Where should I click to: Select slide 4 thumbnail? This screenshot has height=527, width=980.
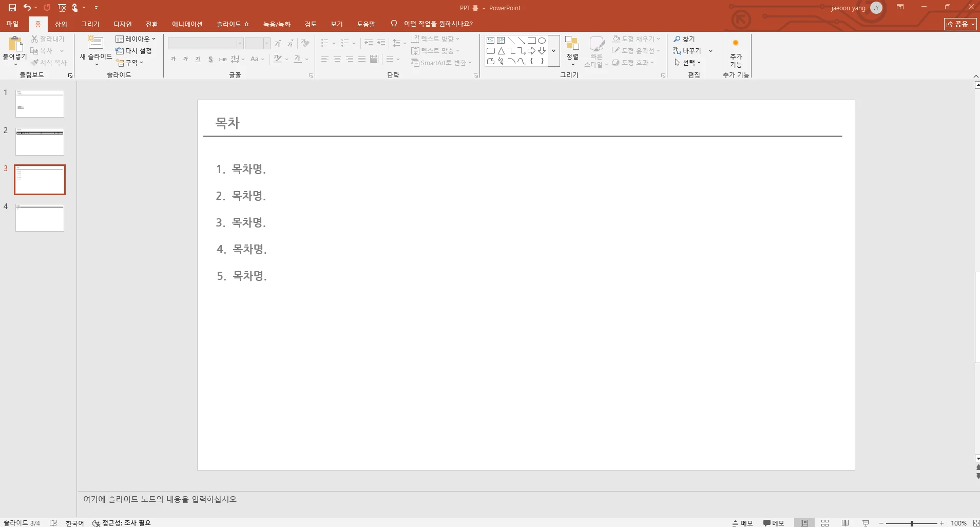point(40,218)
